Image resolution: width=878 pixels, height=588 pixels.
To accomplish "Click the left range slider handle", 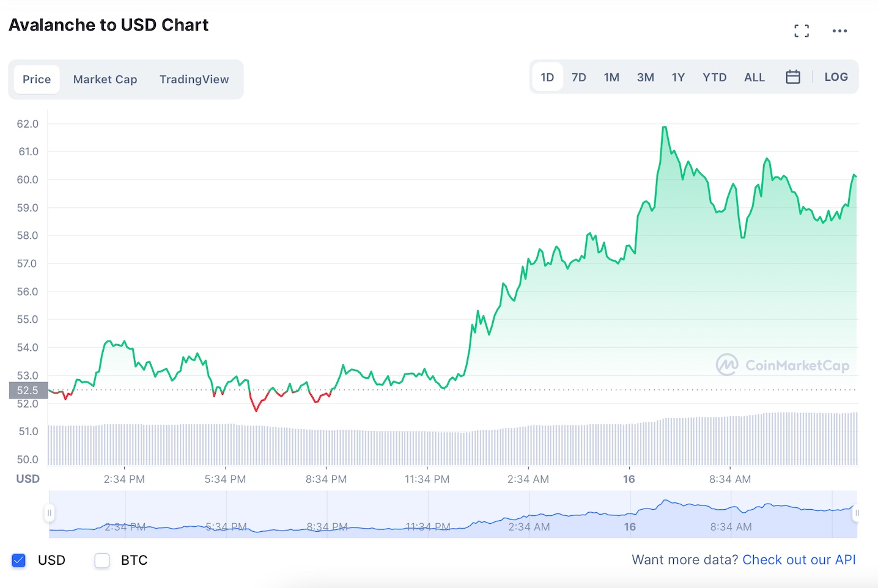I will [x=50, y=513].
